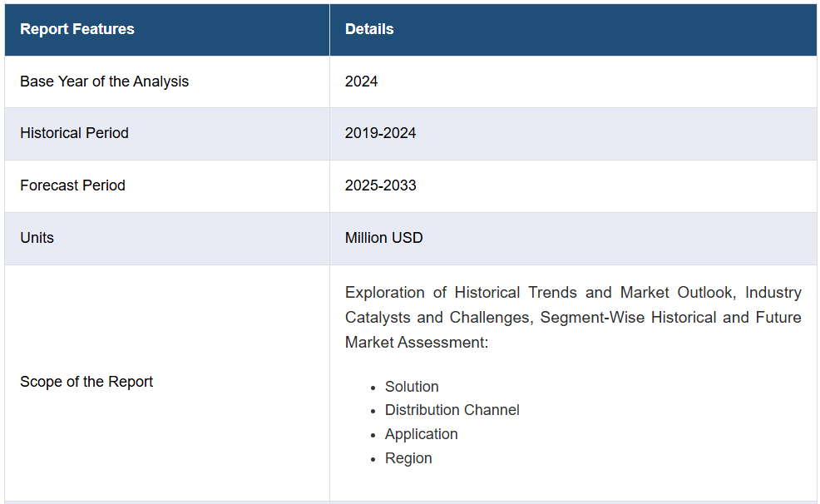
Task: Click the bullet dot before Solution
Action: pos(373,388)
